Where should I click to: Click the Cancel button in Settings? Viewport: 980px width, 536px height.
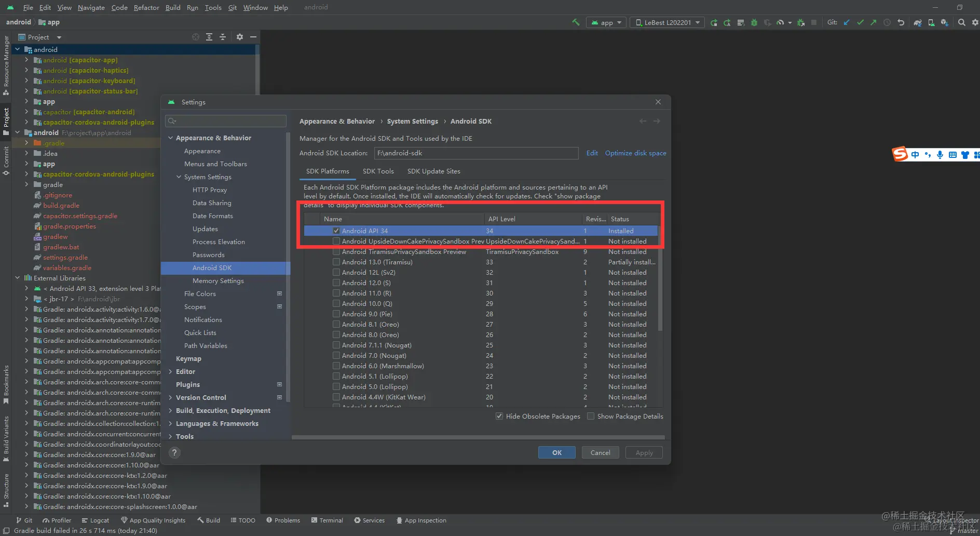coord(601,452)
